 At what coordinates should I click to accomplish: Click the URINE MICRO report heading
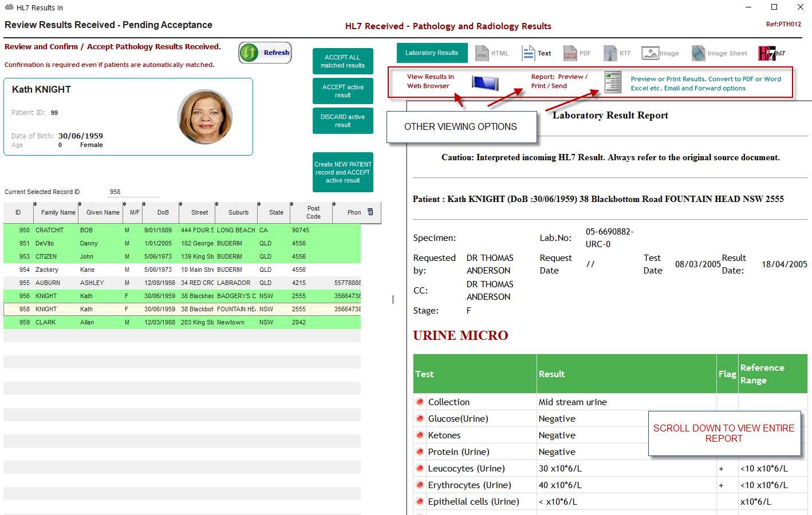[460, 335]
